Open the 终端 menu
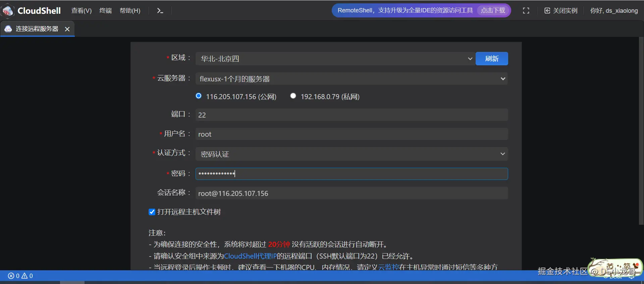Image resolution: width=644 pixels, height=284 pixels. [106, 11]
